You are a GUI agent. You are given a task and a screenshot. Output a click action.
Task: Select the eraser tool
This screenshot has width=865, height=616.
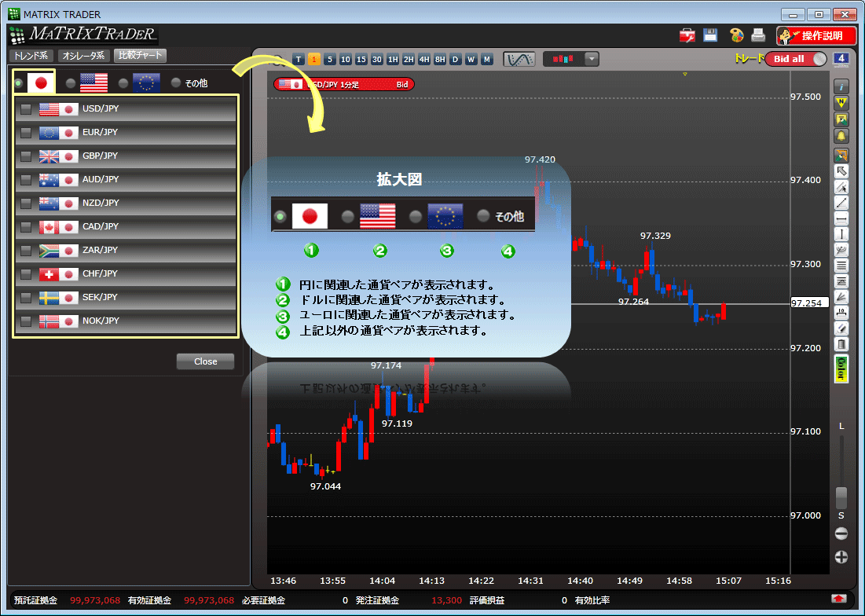pyautogui.click(x=841, y=329)
